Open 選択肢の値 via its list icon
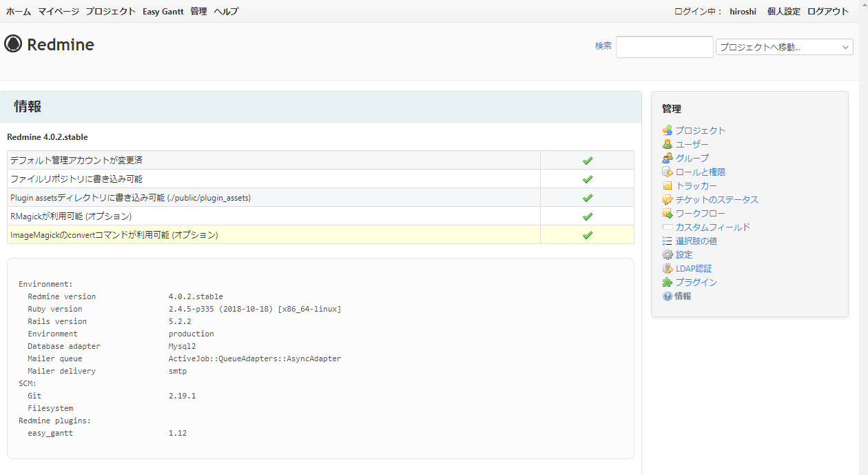The width and height of the screenshot is (868, 475). pos(667,241)
